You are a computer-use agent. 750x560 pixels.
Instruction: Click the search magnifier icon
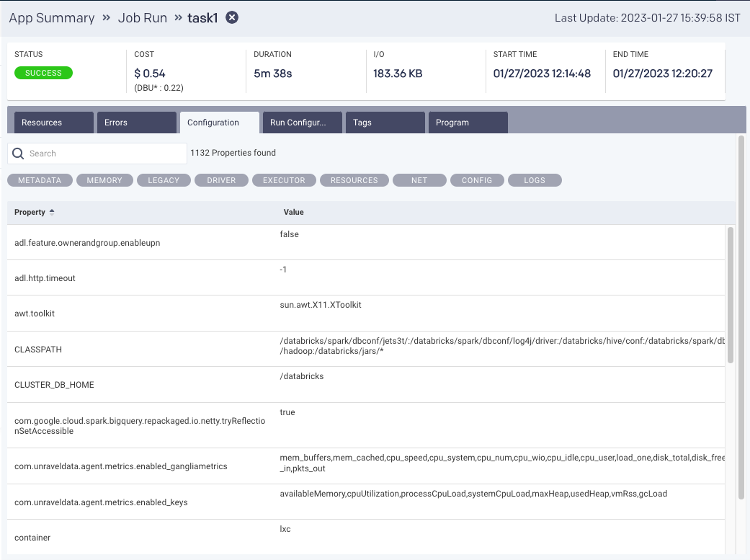coord(18,154)
